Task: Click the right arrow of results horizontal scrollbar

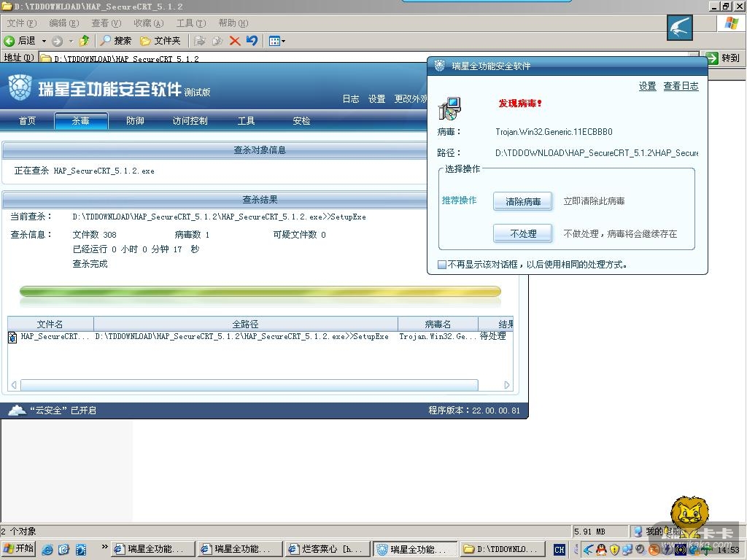Action: point(506,385)
